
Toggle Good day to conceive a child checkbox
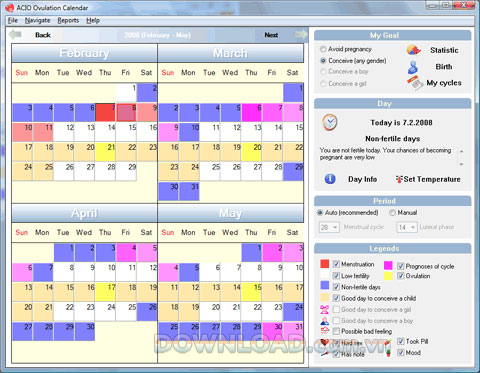pos(336,298)
